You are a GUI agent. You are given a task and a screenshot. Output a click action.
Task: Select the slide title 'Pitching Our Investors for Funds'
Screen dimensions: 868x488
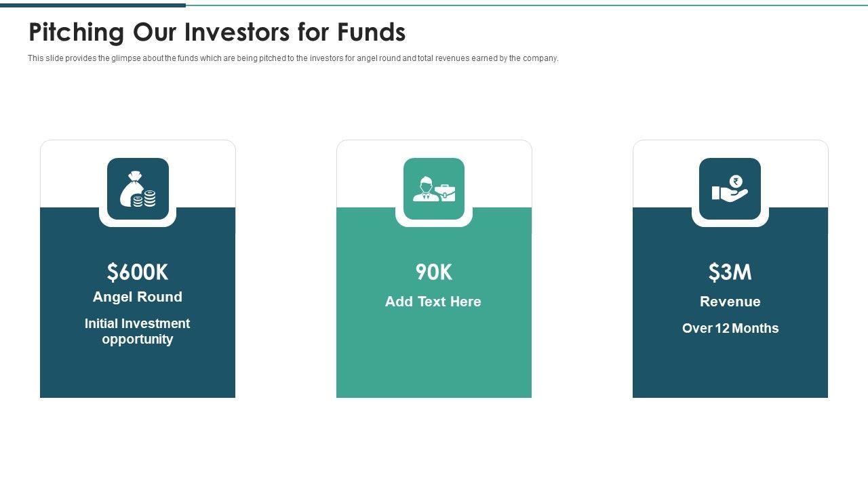[x=217, y=32]
